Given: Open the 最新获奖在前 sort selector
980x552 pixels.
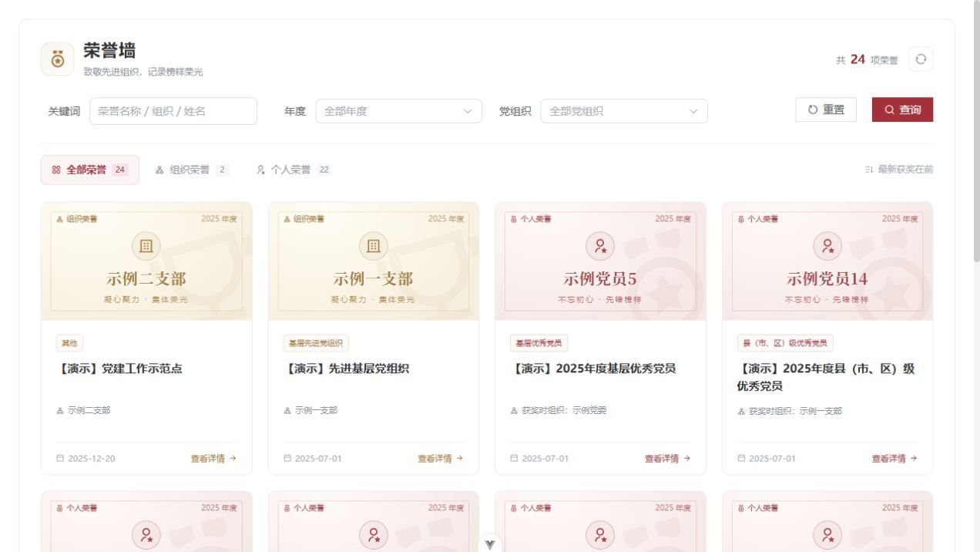Looking at the screenshot, I should tap(899, 170).
